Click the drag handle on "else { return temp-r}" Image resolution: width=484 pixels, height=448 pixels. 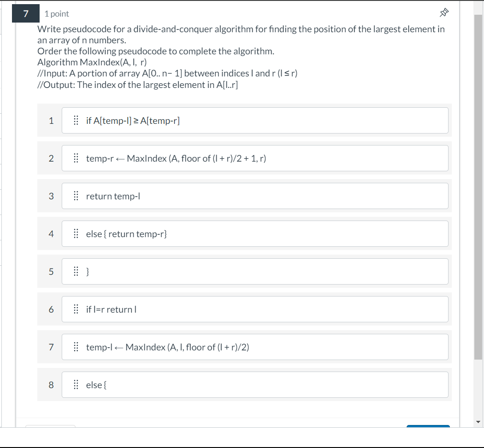coord(76,233)
